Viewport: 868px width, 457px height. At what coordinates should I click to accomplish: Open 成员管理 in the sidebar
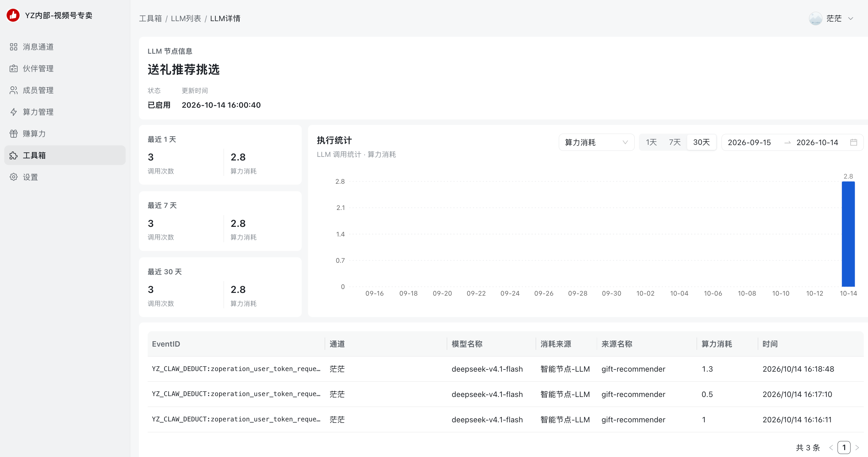(65, 90)
